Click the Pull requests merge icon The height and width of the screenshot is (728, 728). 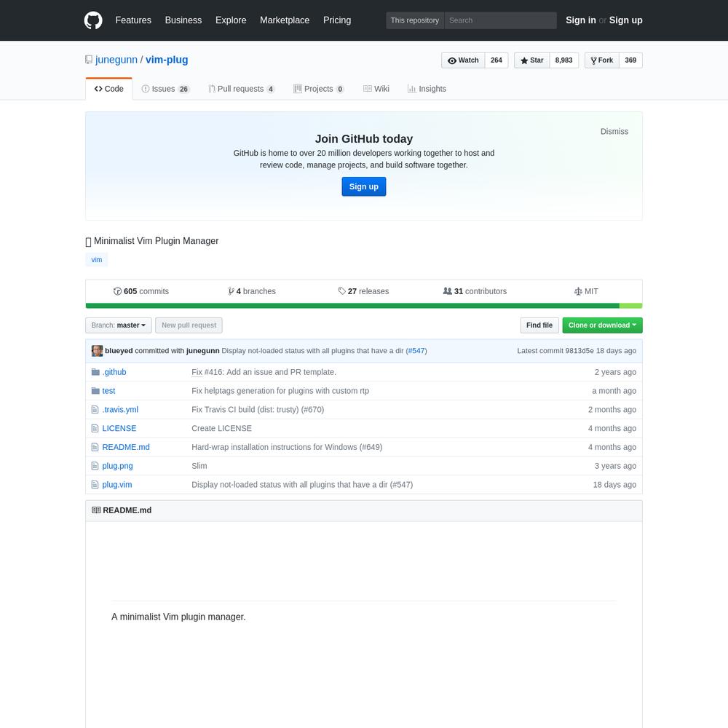[212, 89]
